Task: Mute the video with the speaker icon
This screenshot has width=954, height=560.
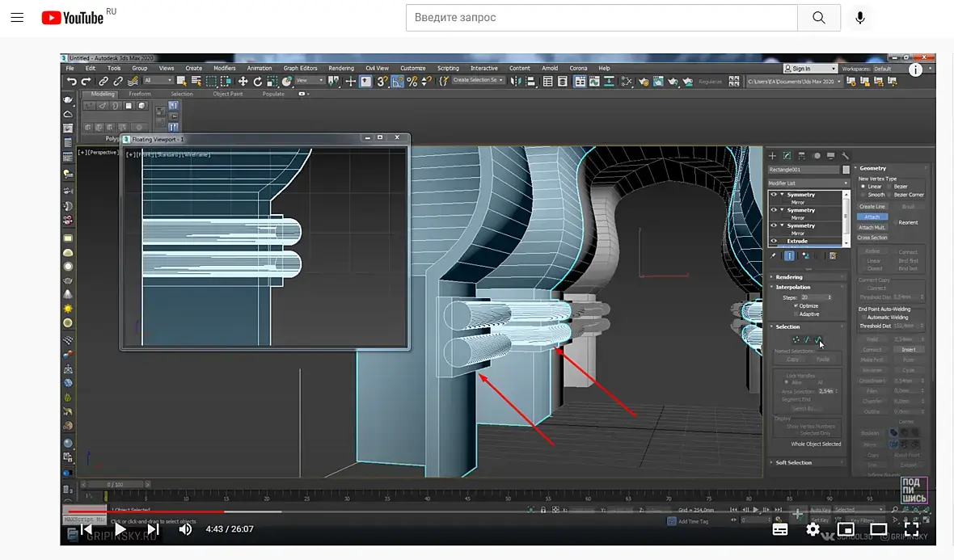Action: (185, 529)
